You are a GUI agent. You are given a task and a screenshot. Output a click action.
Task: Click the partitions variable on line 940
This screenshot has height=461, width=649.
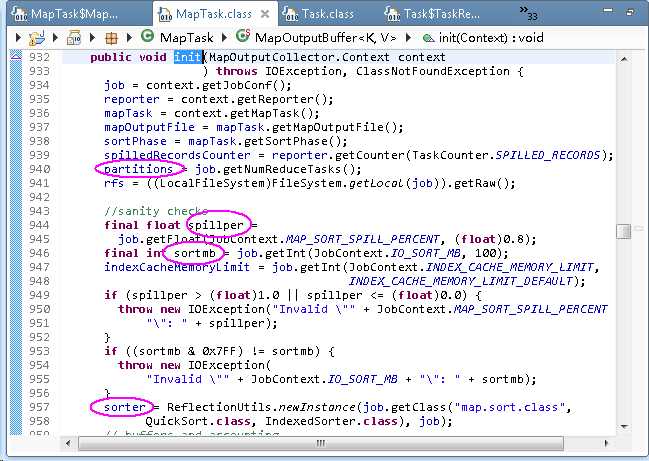click(138, 169)
